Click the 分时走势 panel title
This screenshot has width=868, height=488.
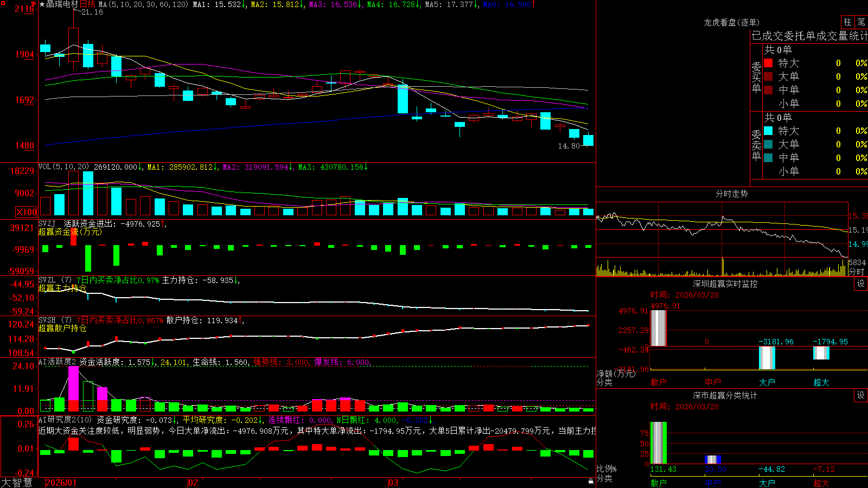click(732, 194)
